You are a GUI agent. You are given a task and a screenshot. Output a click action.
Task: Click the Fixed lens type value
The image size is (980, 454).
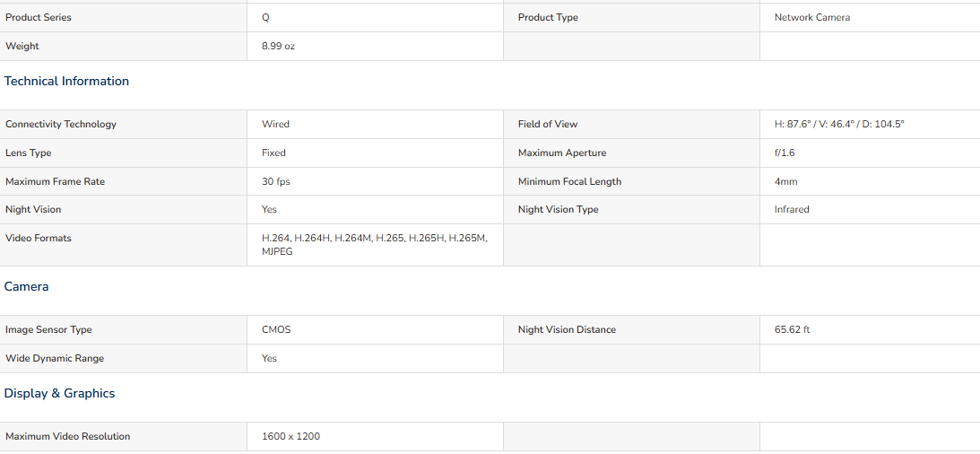(x=273, y=153)
